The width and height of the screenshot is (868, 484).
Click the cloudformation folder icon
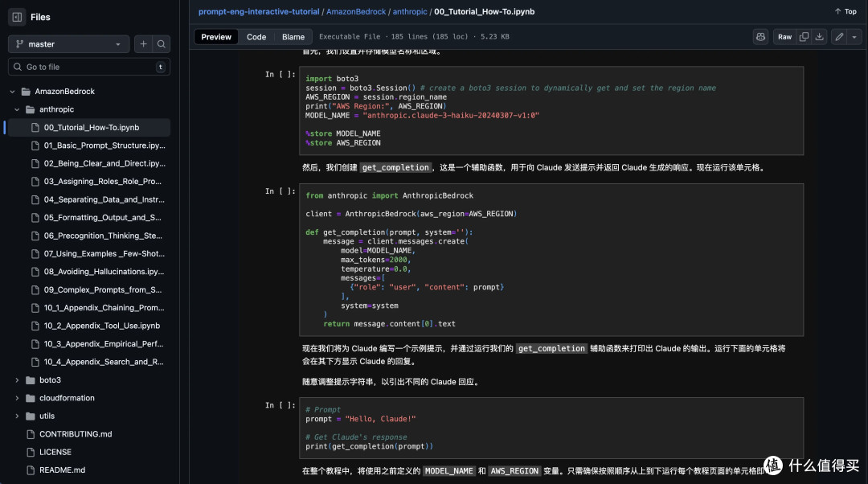[30, 398]
